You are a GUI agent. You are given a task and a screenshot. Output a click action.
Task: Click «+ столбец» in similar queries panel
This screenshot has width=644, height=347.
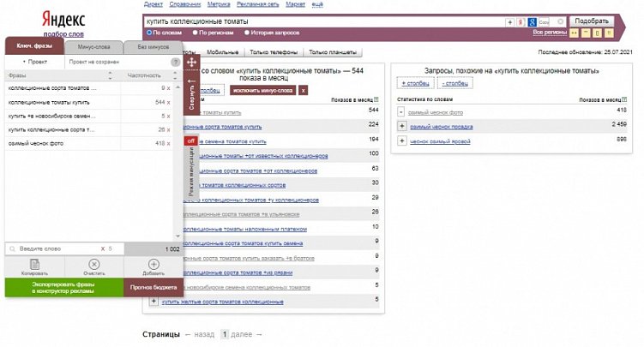pyautogui.click(x=415, y=83)
